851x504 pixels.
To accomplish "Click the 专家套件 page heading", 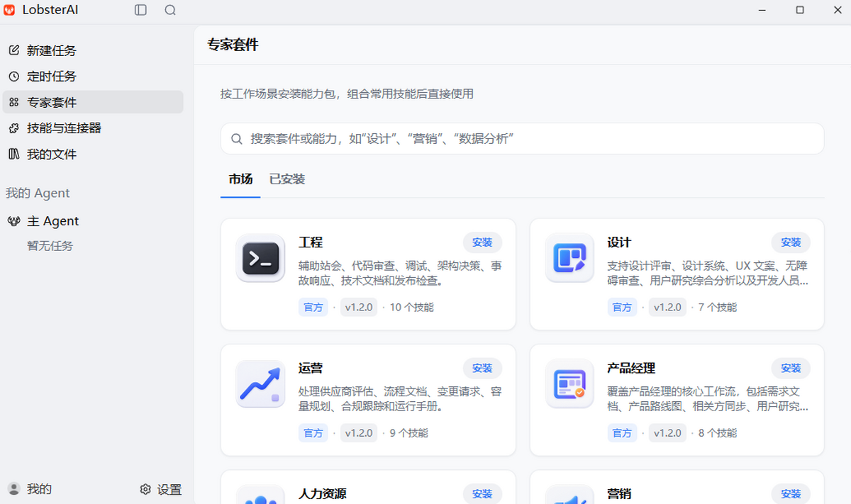I will (x=233, y=45).
